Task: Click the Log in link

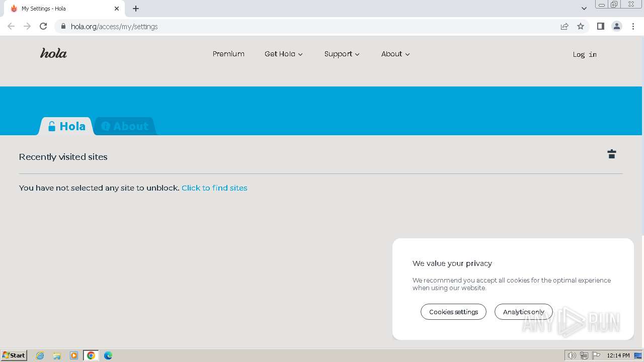Action: click(585, 54)
